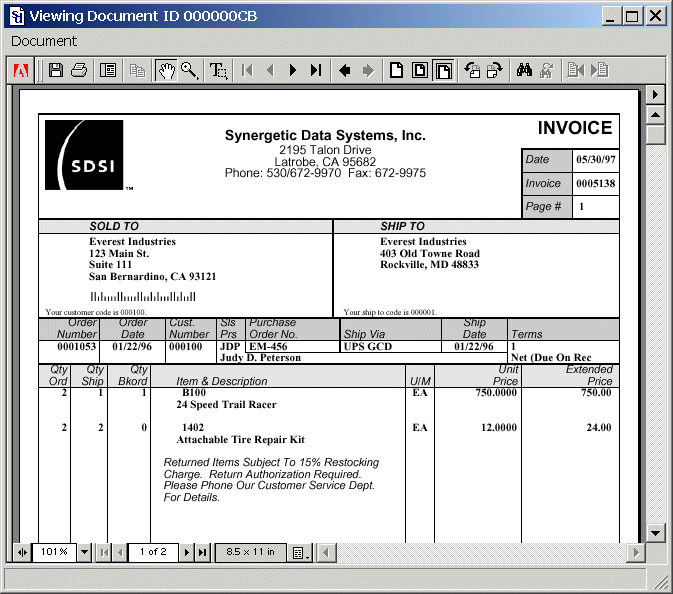Viewport: 673px width, 594px height.
Task: Open Find with the binoculars icon
Action: click(523, 70)
